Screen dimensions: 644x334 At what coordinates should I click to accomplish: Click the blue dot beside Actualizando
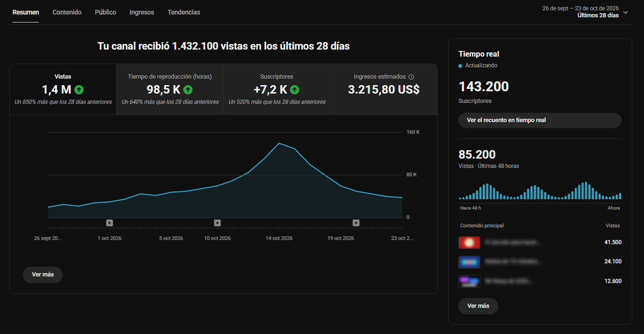pyautogui.click(x=461, y=66)
